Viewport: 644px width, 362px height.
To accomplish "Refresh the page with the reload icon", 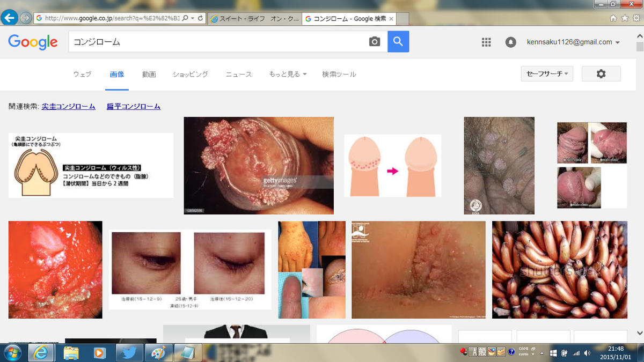I will pos(200,18).
